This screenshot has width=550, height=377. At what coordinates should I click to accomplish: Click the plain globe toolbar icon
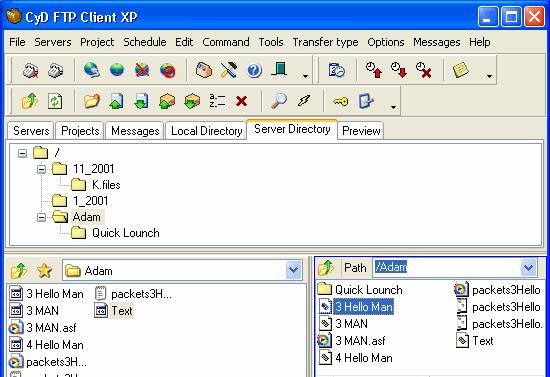tap(117, 70)
